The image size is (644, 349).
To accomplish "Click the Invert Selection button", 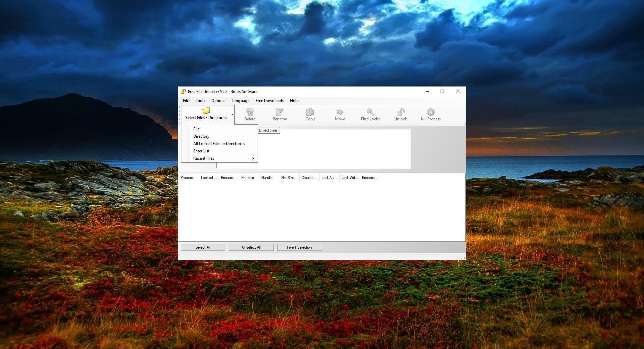I will click(299, 247).
